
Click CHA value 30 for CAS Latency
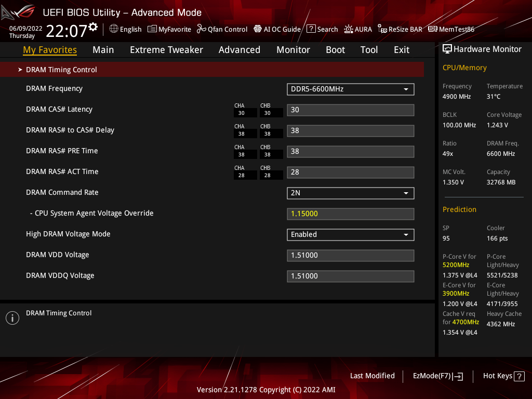(x=245, y=113)
